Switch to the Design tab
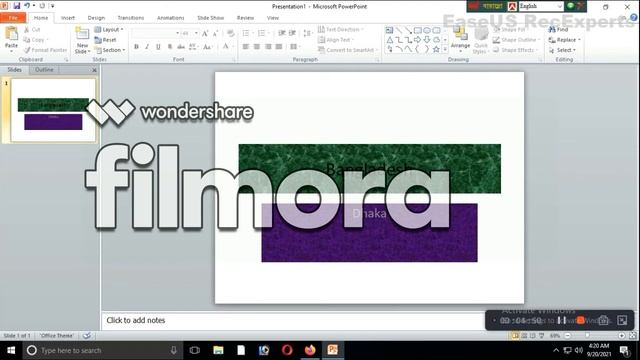 point(96,18)
